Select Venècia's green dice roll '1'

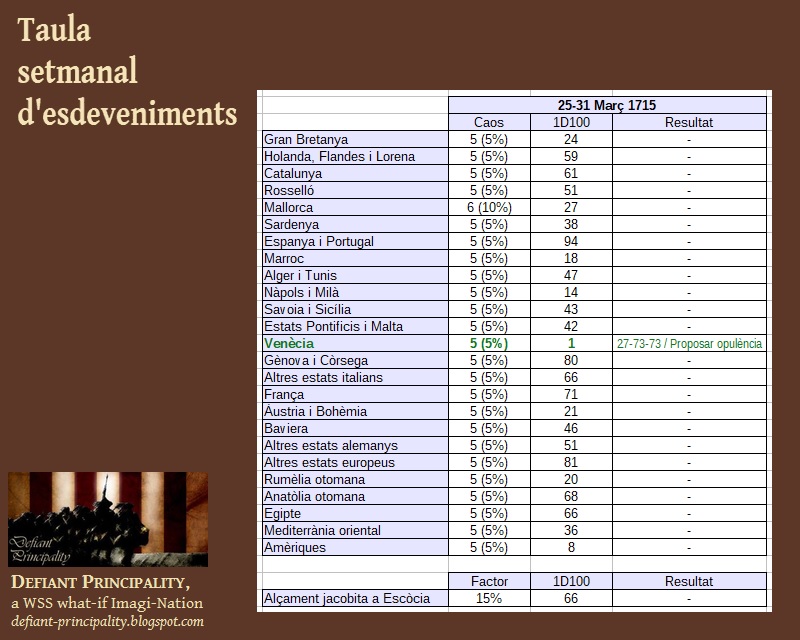coord(571,343)
